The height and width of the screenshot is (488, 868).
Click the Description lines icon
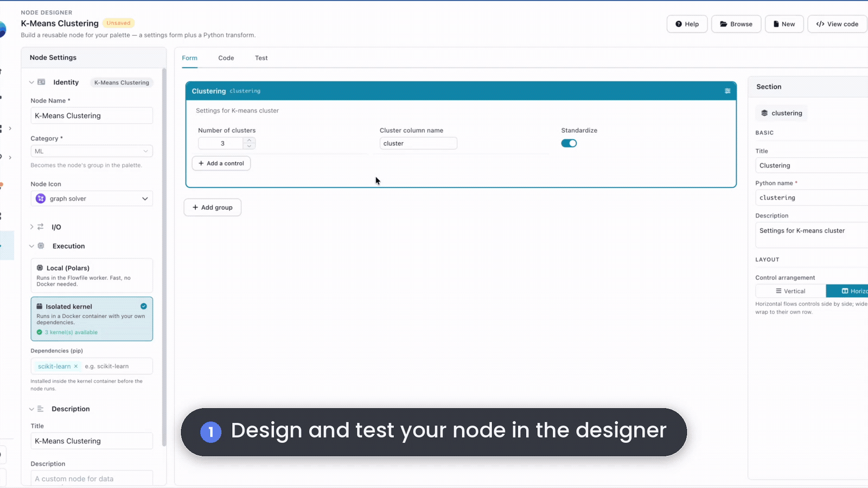pos(40,409)
